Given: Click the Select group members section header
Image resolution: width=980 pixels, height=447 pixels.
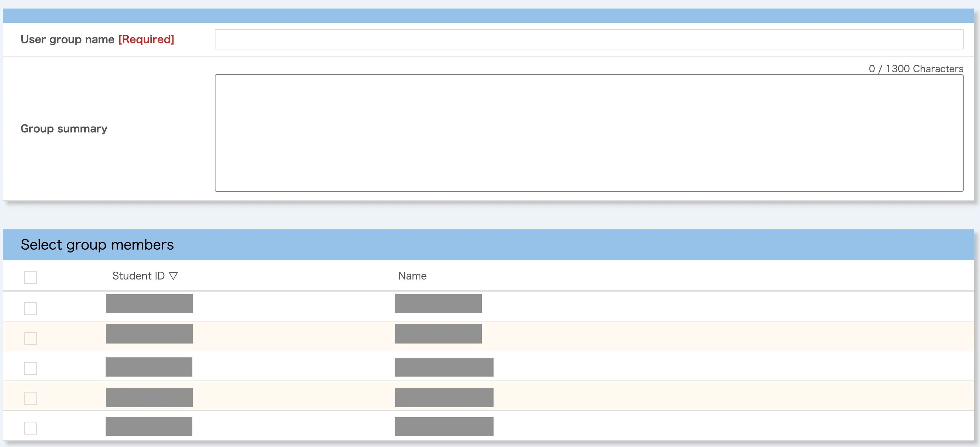Looking at the screenshot, I should (97, 245).
